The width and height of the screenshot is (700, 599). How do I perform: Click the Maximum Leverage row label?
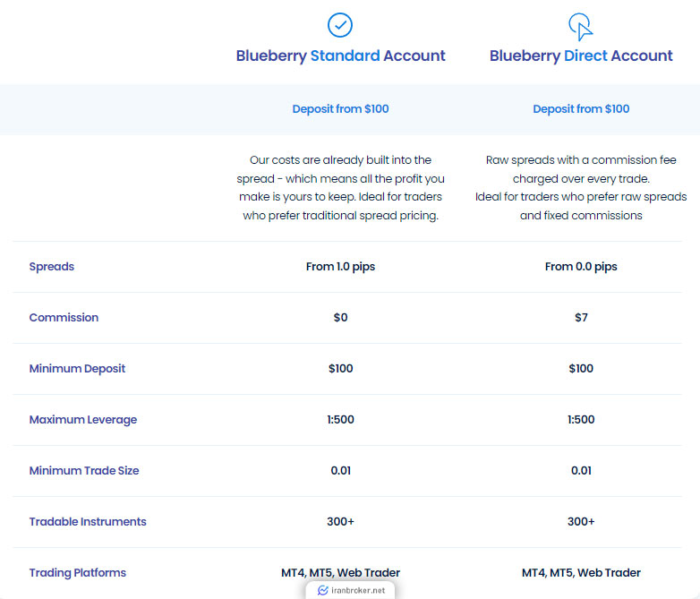(x=83, y=420)
